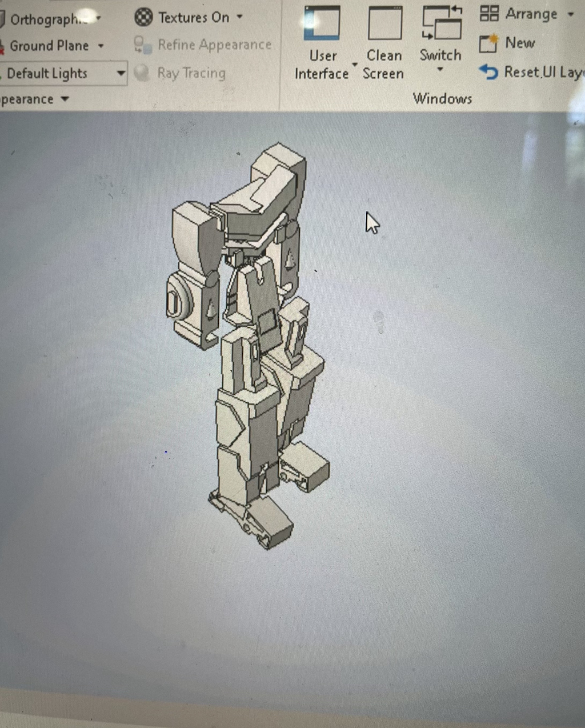Expand the Ground Plane options dropdown
Image resolution: width=585 pixels, height=728 pixels.
(101, 46)
